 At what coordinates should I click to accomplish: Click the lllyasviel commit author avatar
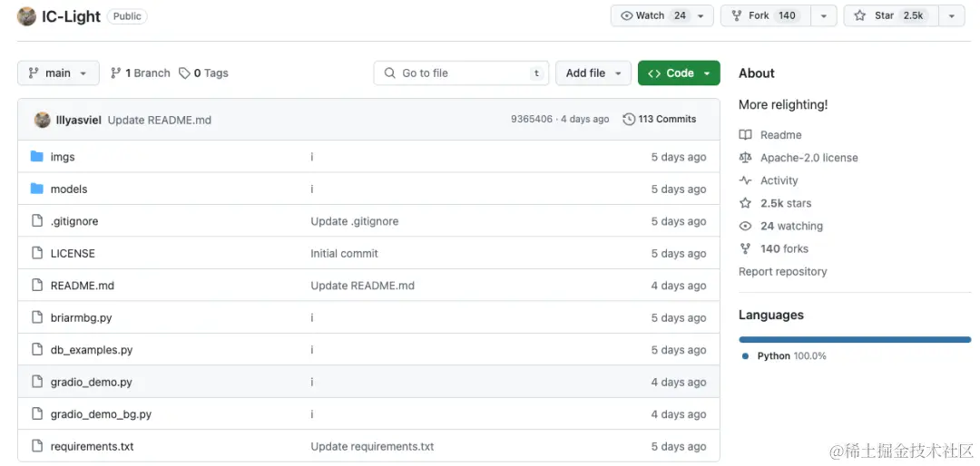coord(43,120)
